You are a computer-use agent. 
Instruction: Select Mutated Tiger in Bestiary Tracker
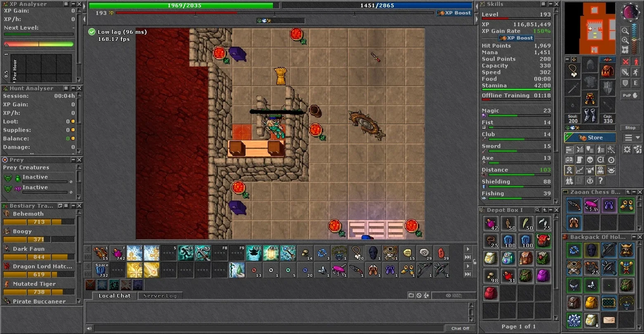[x=34, y=284]
